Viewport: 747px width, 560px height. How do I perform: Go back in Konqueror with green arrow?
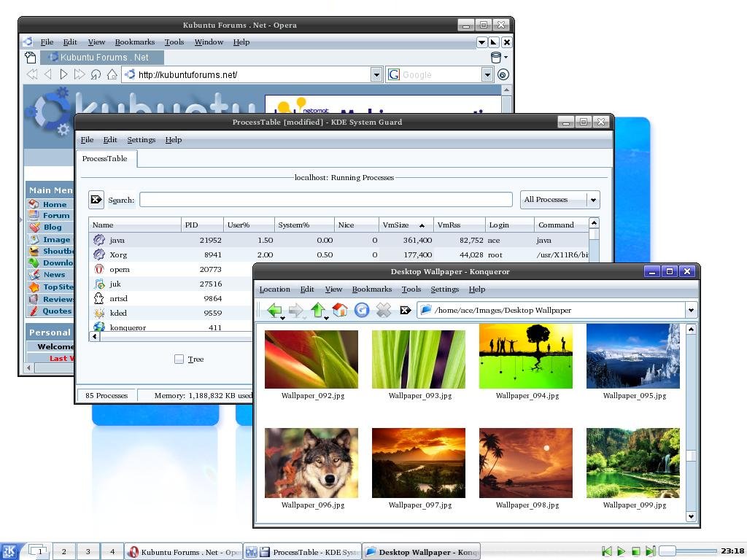tap(274, 311)
